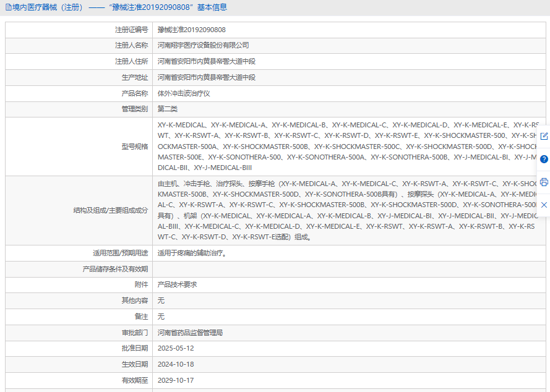Click the 管理类别 value 第二类

coord(167,109)
